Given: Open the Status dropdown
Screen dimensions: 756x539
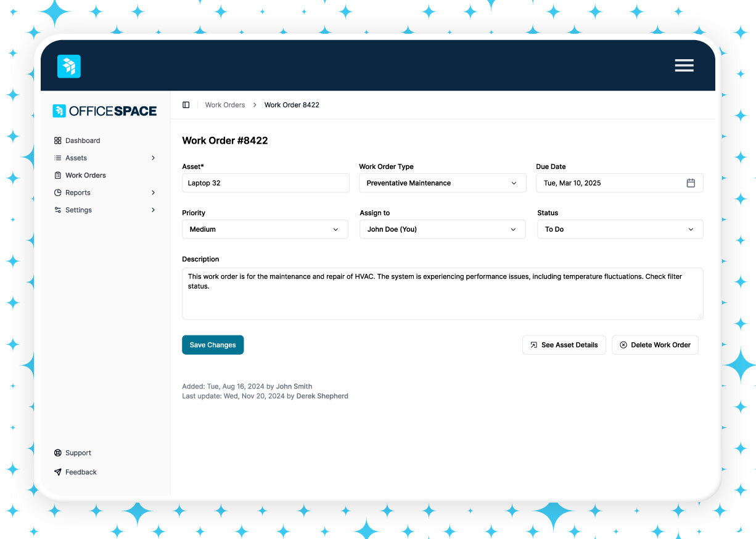Looking at the screenshot, I should coord(620,229).
